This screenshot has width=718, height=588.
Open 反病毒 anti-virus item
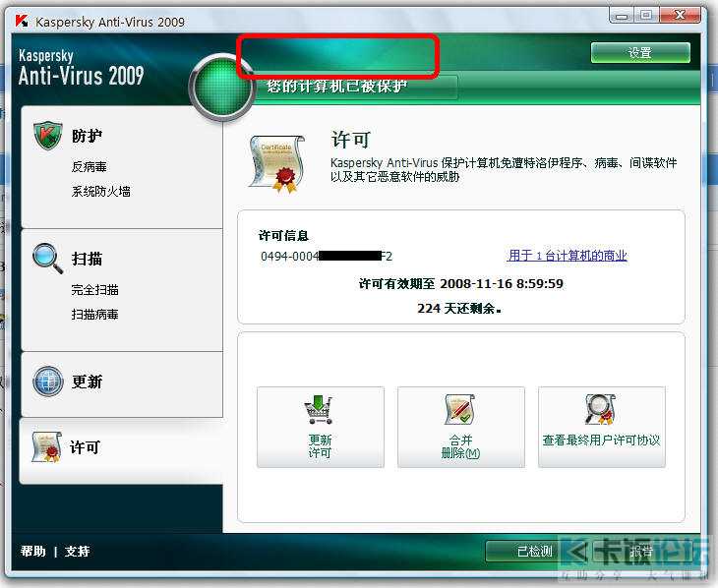89,167
